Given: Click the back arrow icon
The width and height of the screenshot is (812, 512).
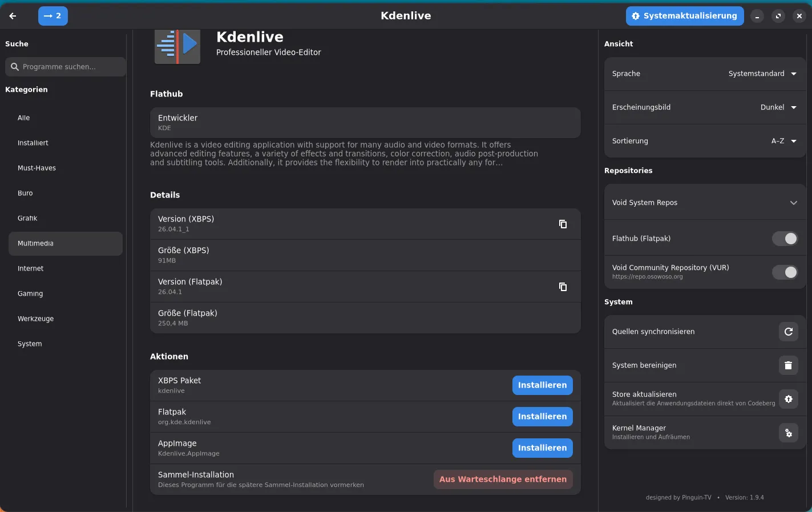Looking at the screenshot, I should tap(13, 16).
